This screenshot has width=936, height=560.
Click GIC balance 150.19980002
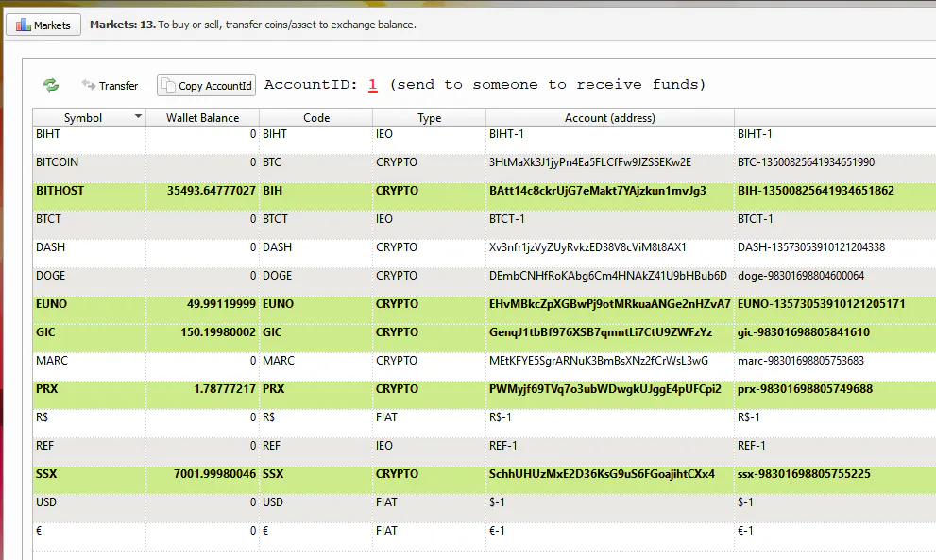pyautogui.click(x=218, y=332)
